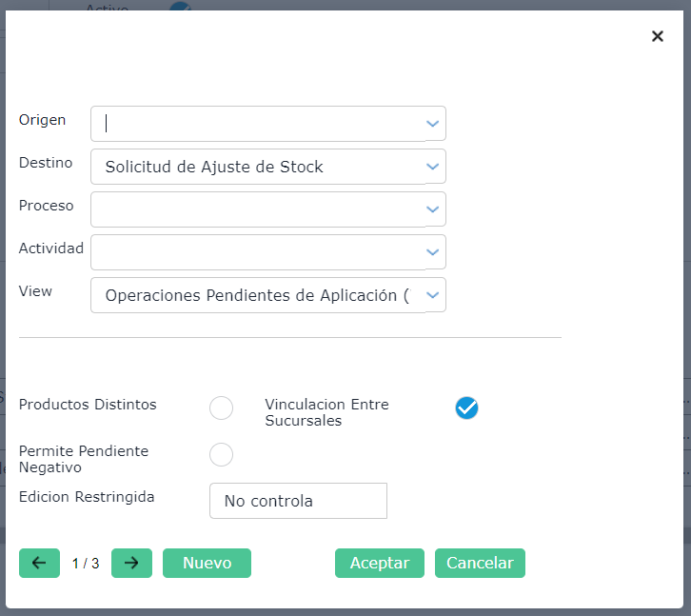The height and width of the screenshot is (616, 691).
Task: Confirm with the Aceptar button
Action: coord(380,563)
